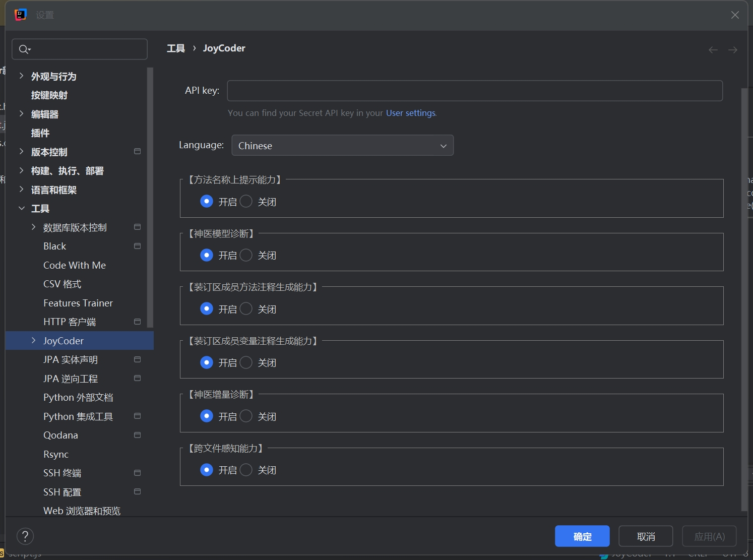Focus the settings search field
Screen dimensions: 753x560
pyautogui.click(x=80, y=49)
